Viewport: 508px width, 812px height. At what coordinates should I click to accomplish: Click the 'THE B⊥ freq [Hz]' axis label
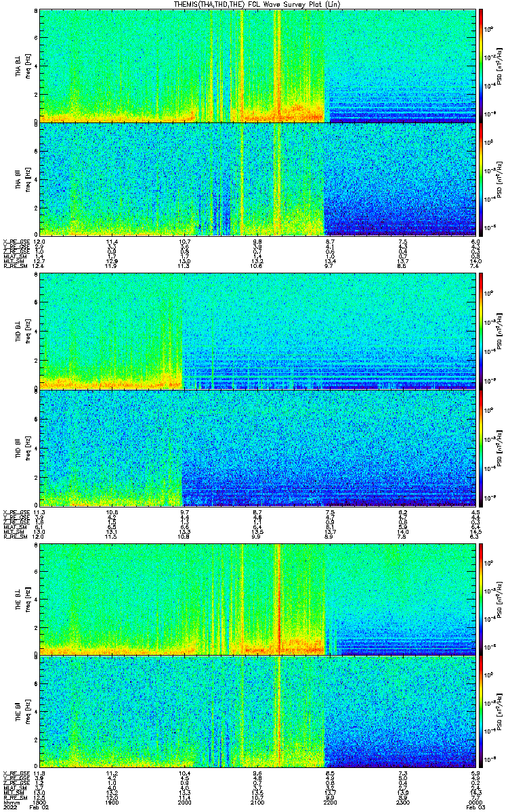click(x=23, y=600)
